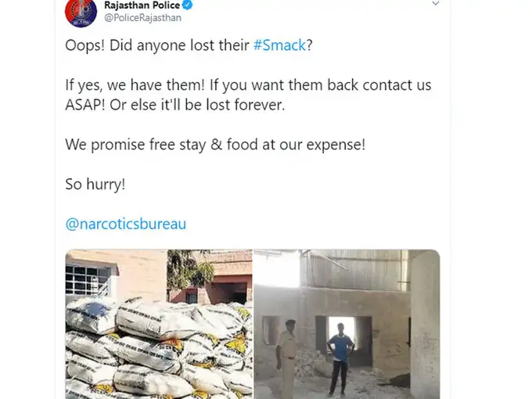Visit the @PoliceRajasthan handle link
532x399 pixels.
pyautogui.click(x=142, y=18)
